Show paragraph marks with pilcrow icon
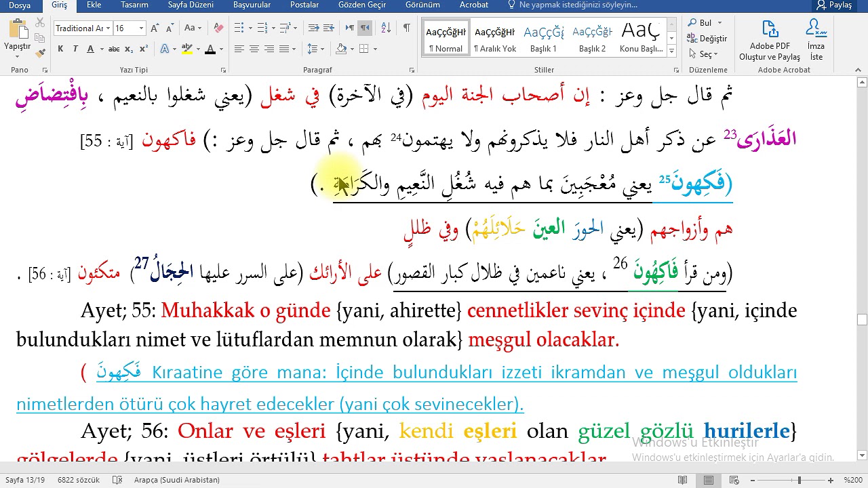This screenshot has width=868, height=488. pyautogui.click(x=406, y=28)
